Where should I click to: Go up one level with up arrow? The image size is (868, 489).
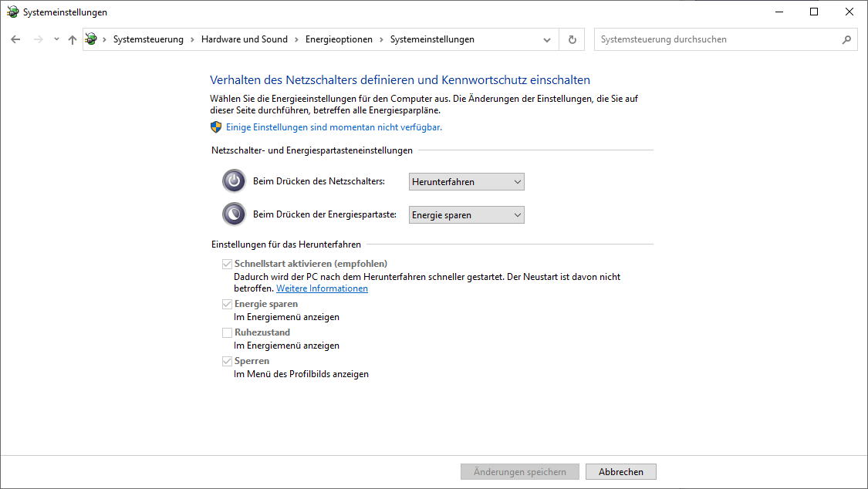pyautogui.click(x=73, y=39)
